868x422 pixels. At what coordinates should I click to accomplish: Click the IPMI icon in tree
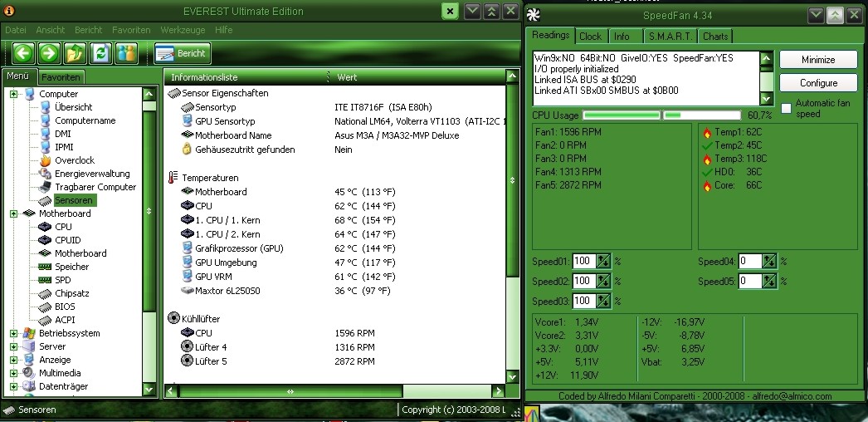[x=45, y=147]
